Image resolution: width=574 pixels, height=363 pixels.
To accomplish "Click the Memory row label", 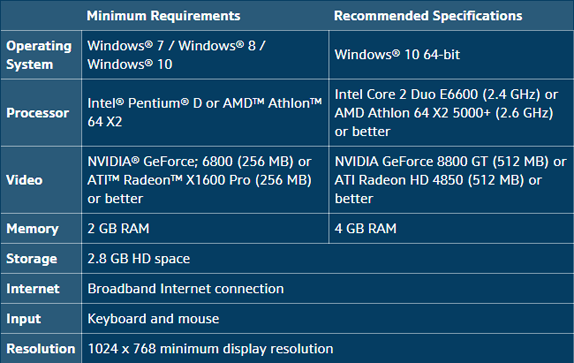I will [32, 229].
